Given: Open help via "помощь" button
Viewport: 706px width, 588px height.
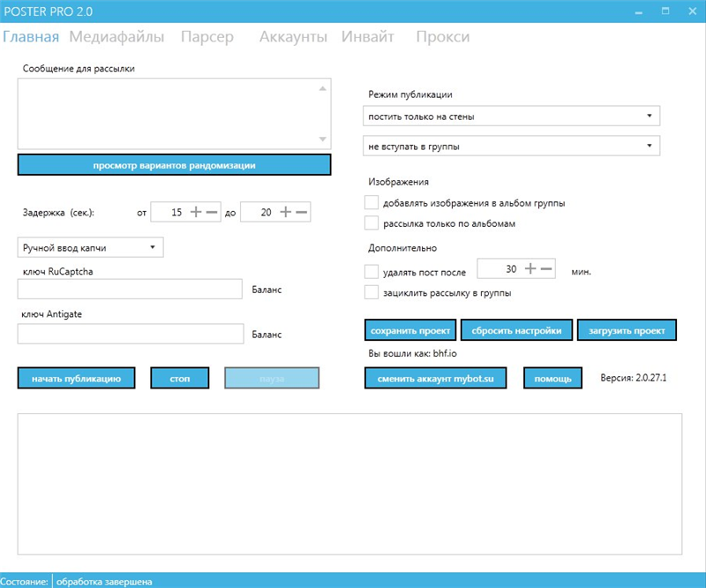Looking at the screenshot, I should click(x=553, y=377).
